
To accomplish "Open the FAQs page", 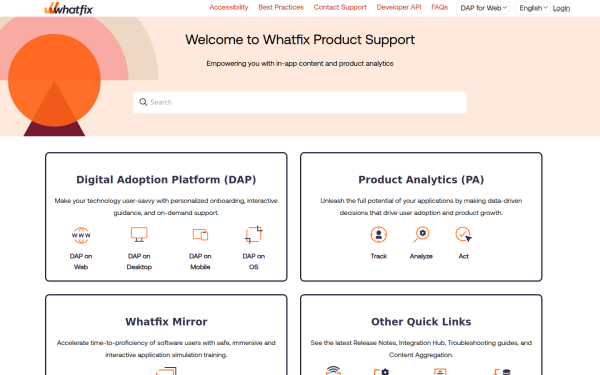I will 439,7.
